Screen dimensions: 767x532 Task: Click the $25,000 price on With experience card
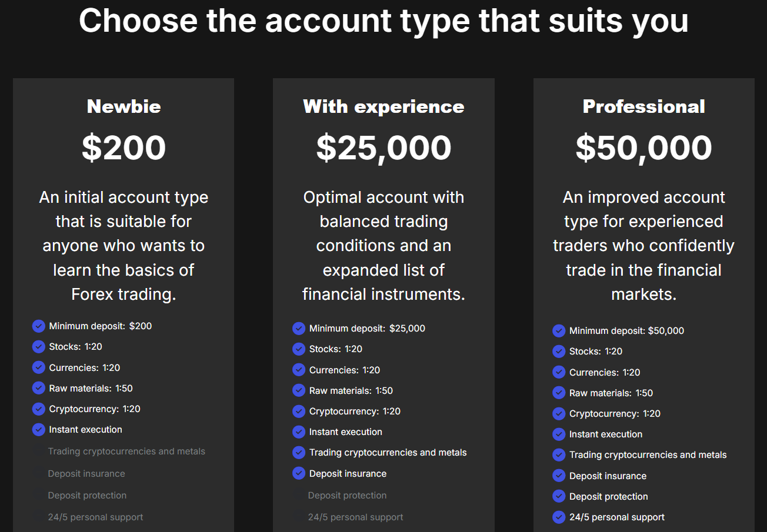383,148
